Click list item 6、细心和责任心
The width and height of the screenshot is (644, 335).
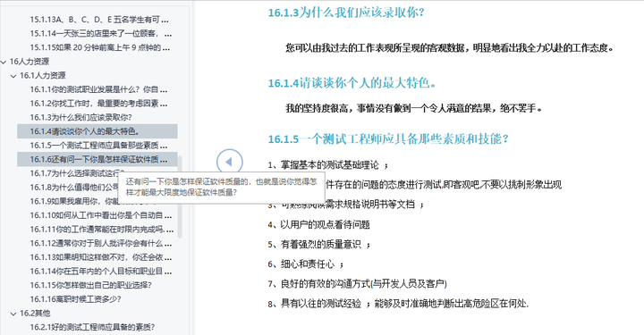(x=306, y=264)
